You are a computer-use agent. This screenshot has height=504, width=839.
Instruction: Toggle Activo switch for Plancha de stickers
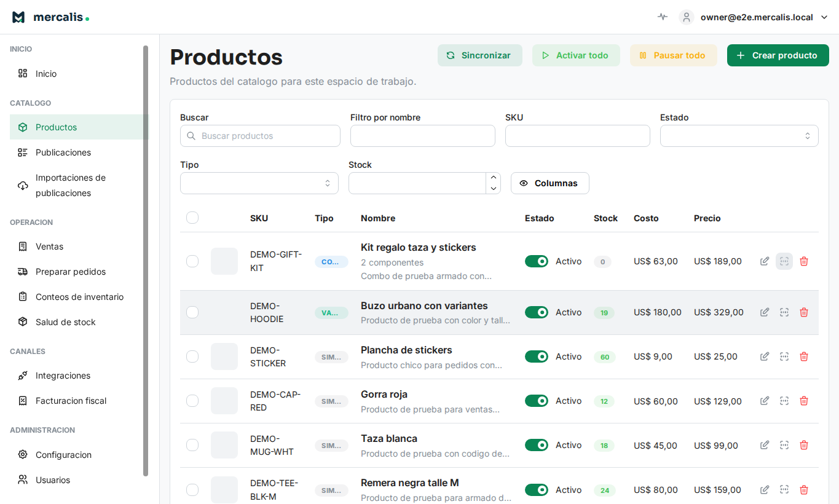click(537, 356)
